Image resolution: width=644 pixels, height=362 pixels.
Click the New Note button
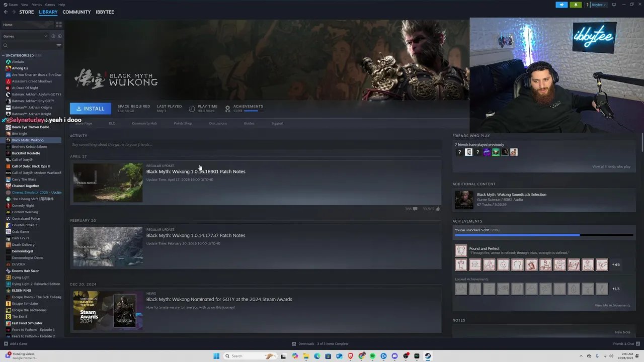tap(622, 332)
